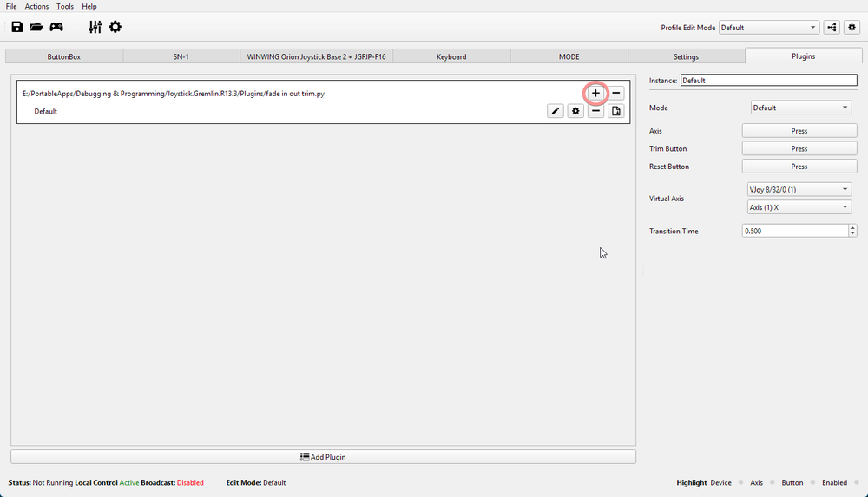Open the Tools menu
This screenshot has width=868, height=497.
point(65,7)
